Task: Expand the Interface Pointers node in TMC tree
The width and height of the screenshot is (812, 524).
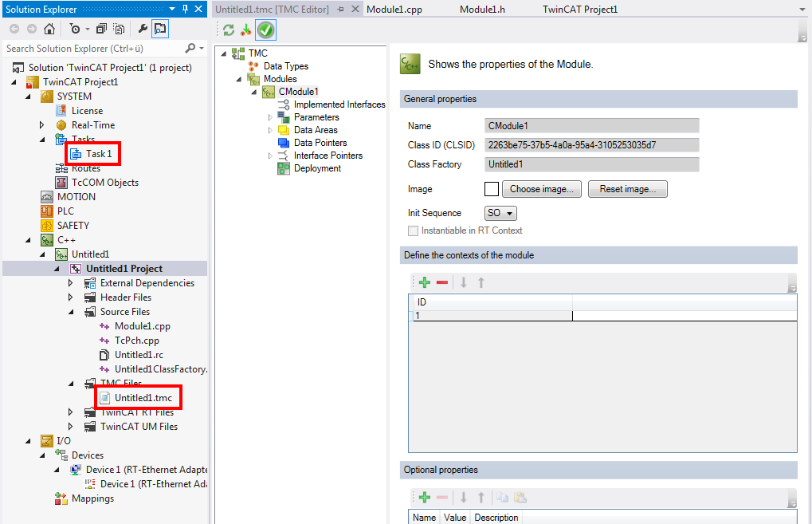Action: (x=270, y=156)
